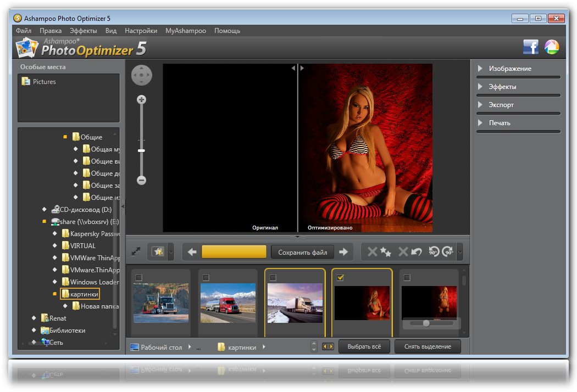
Task: Expand the Эффекты panel on the right
Action: (x=502, y=87)
